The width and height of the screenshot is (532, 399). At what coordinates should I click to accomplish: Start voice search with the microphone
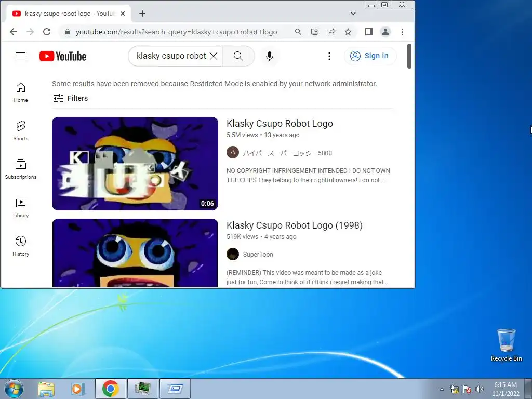coord(270,56)
